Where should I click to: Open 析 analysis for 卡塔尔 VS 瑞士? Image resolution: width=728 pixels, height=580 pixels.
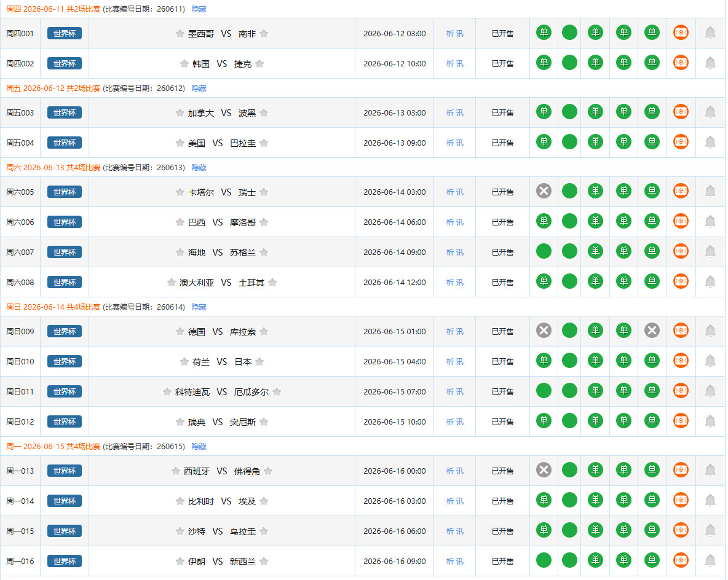450,192
